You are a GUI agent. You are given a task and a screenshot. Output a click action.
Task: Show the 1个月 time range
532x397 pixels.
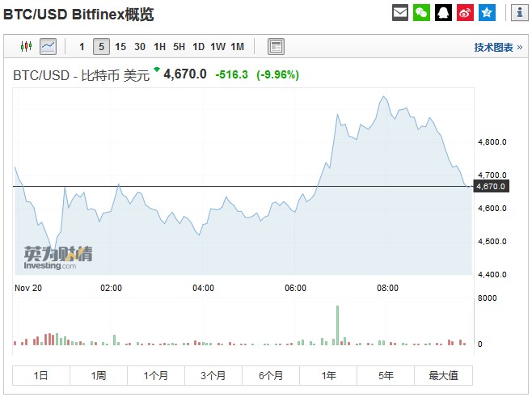[156, 375]
